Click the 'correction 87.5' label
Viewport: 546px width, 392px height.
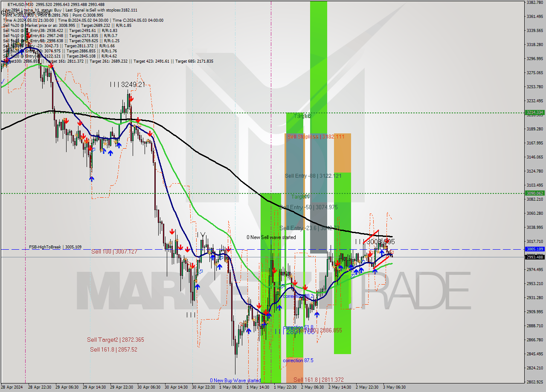pyautogui.click(x=298, y=360)
